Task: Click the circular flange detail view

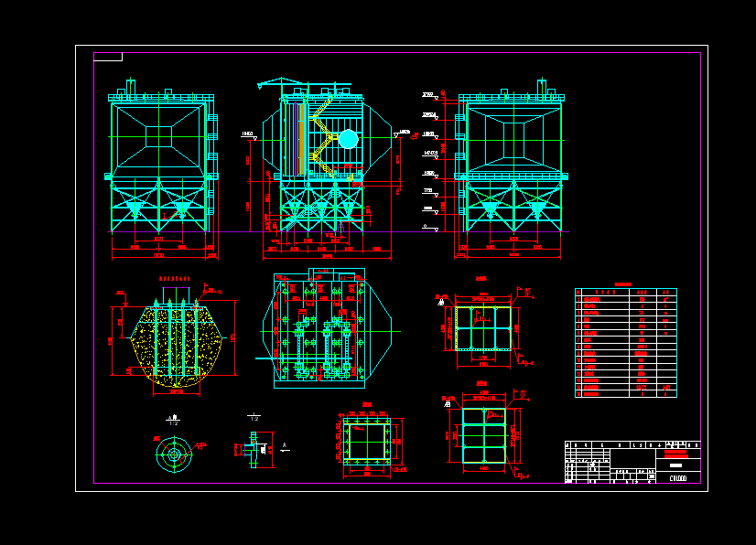Action: point(174,454)
